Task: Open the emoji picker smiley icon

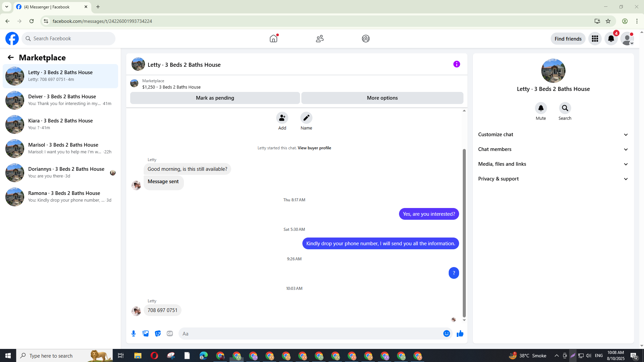Action: coord(447,333)
